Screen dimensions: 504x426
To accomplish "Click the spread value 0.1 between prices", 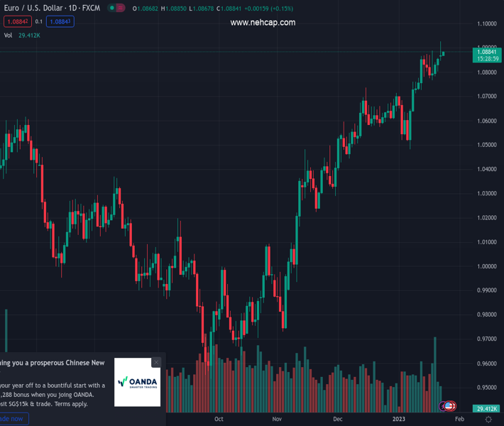I will [x=39, y=22].
